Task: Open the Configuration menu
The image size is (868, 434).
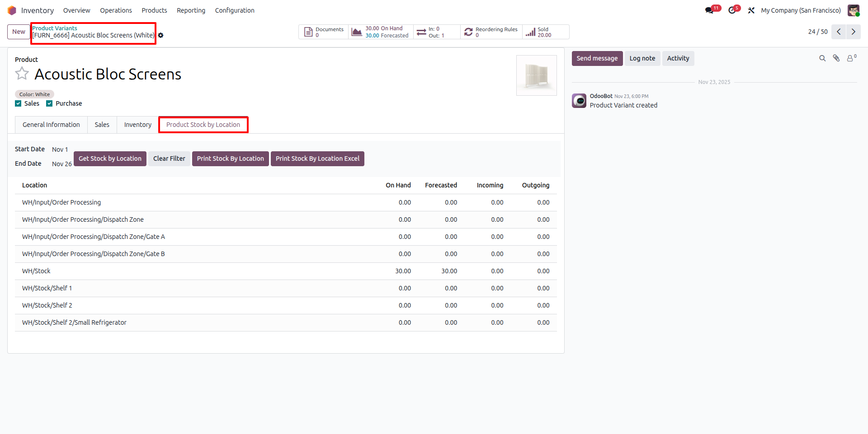Action: [235, 10]
